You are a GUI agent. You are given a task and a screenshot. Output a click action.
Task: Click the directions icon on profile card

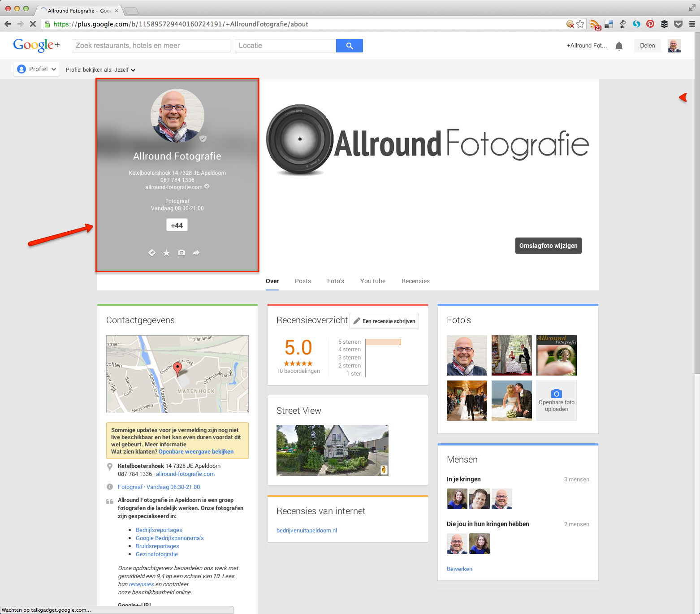click(x=152, y=253)
